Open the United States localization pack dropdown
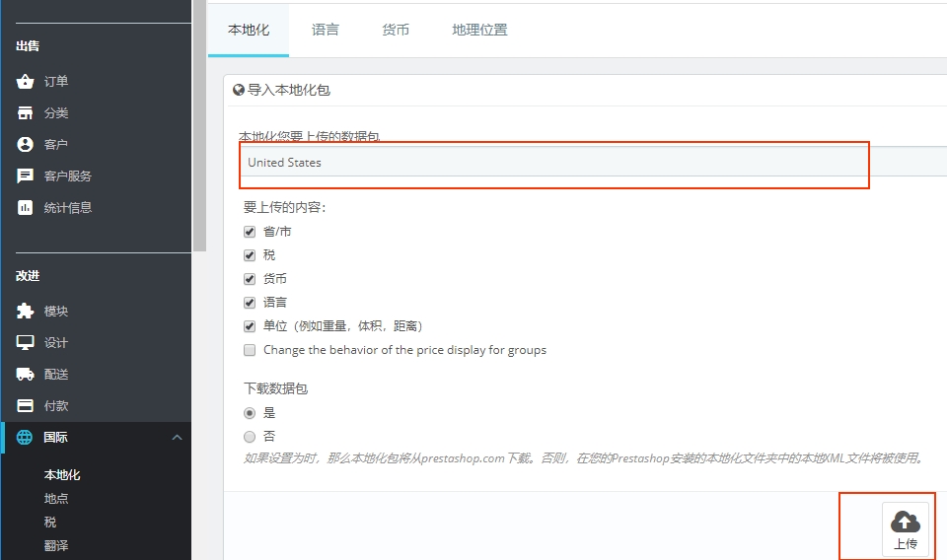 tap(592, 163)
